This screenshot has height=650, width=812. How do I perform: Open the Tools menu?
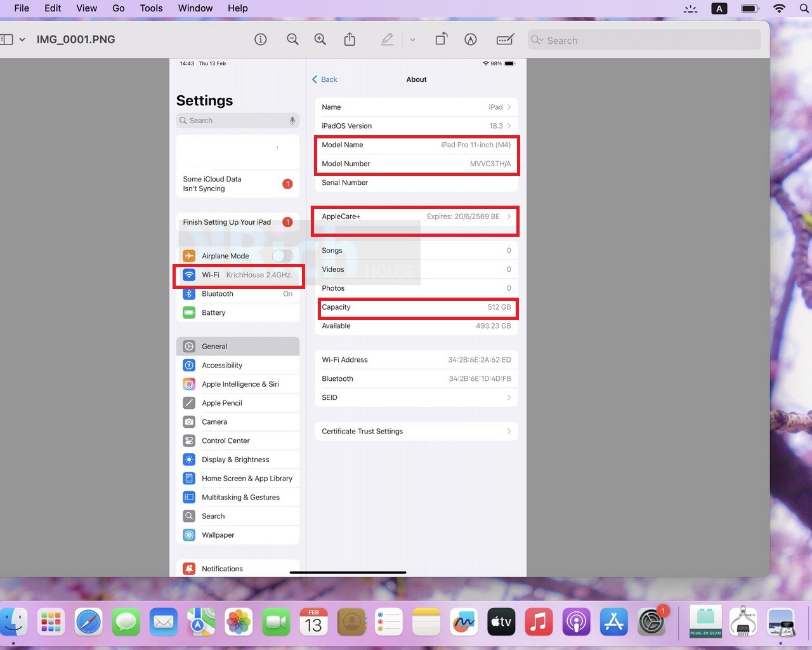tap(152, 8)
